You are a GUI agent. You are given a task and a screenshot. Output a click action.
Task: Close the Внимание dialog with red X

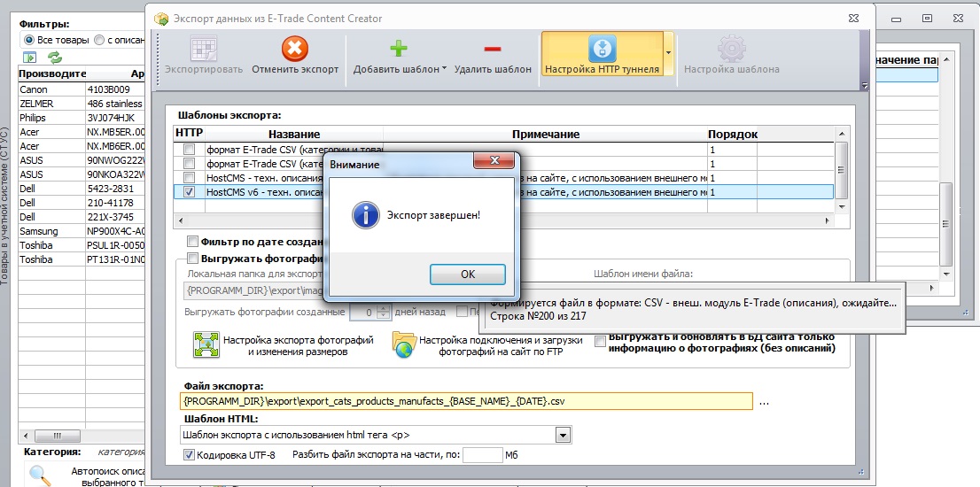tap(494, 161)
